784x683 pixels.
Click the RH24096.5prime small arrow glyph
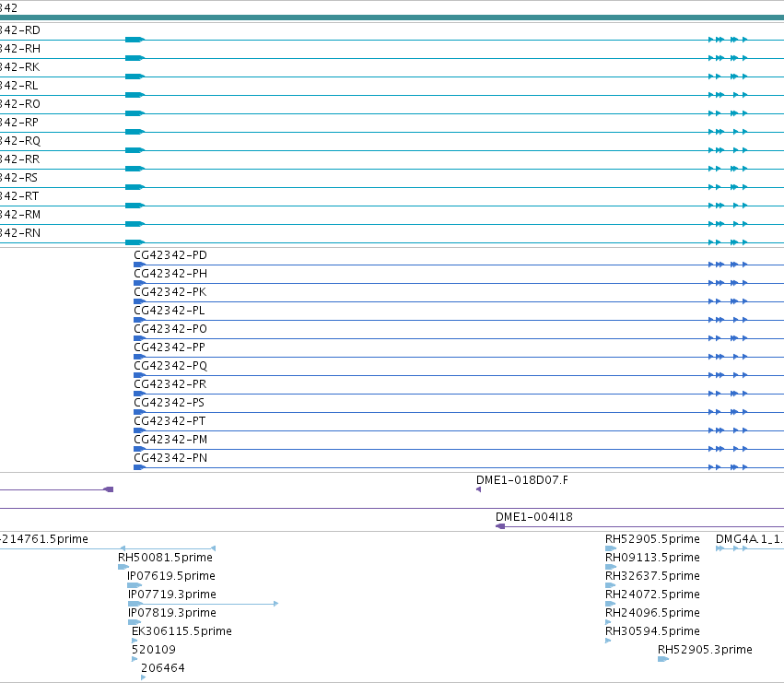click(x=608, y=622)
